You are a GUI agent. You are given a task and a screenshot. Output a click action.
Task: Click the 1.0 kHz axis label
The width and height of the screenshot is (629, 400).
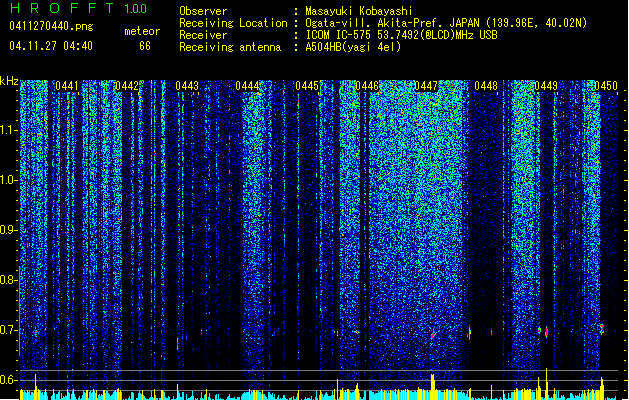[9, 180]
